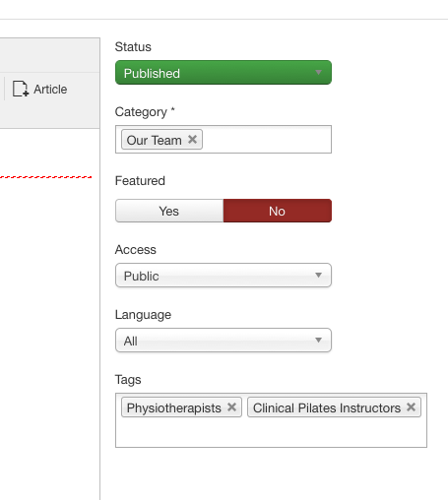Viewport: 448px width, 500px height.
Task: Open the Language All dropdown
Action: click(224, 340)
